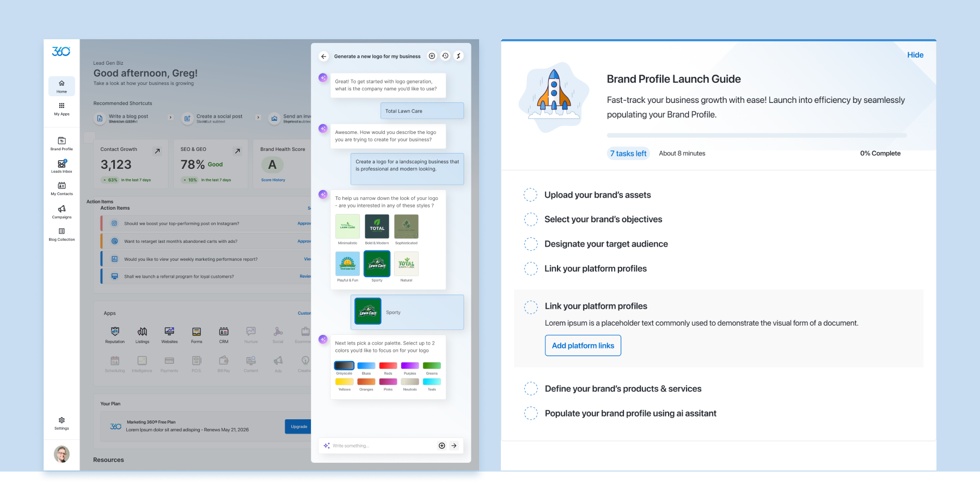Hide the Brand Profile Launch Guide

tap(915, 55)
